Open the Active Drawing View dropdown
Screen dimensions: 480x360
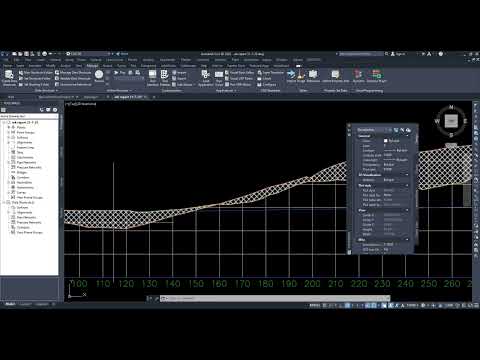point(29,116)
